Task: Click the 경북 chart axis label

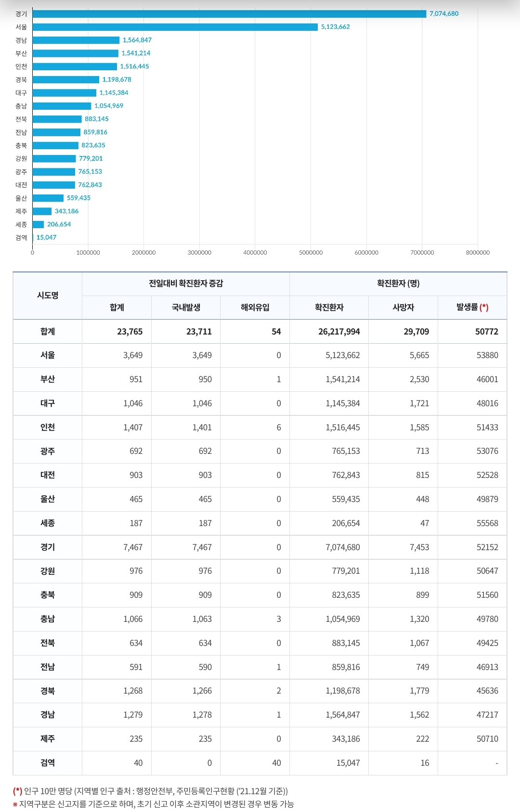Action: pos(21,79)
